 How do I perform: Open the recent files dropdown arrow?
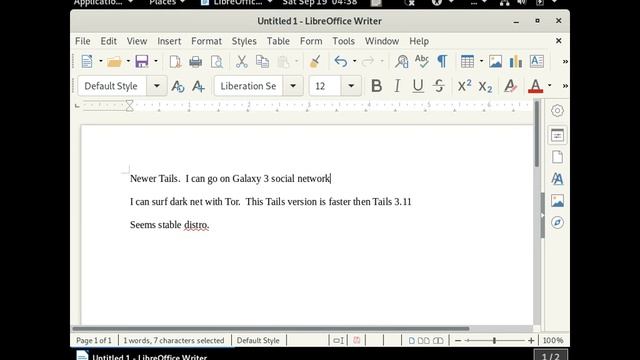coord(128,62)
